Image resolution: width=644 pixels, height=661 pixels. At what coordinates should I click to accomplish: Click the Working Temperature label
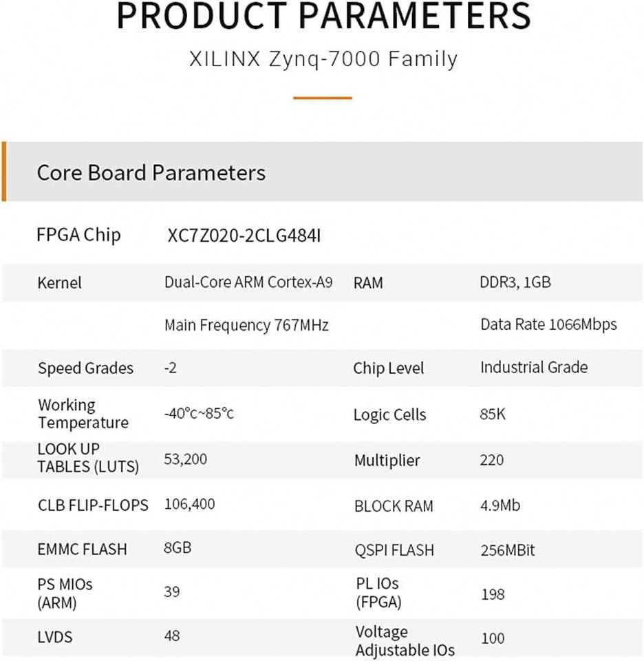(x=83, y=414)
